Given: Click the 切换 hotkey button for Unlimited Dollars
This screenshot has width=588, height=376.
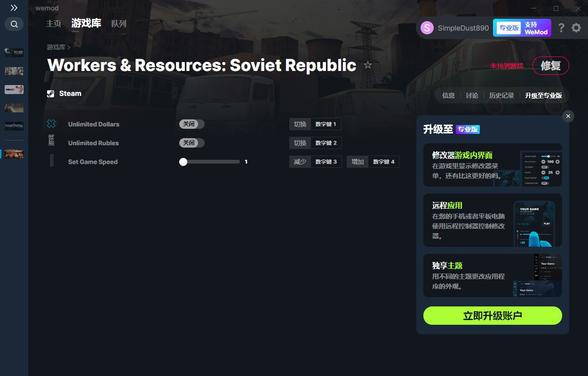Looking at the screenshot, I should (300, 124).
